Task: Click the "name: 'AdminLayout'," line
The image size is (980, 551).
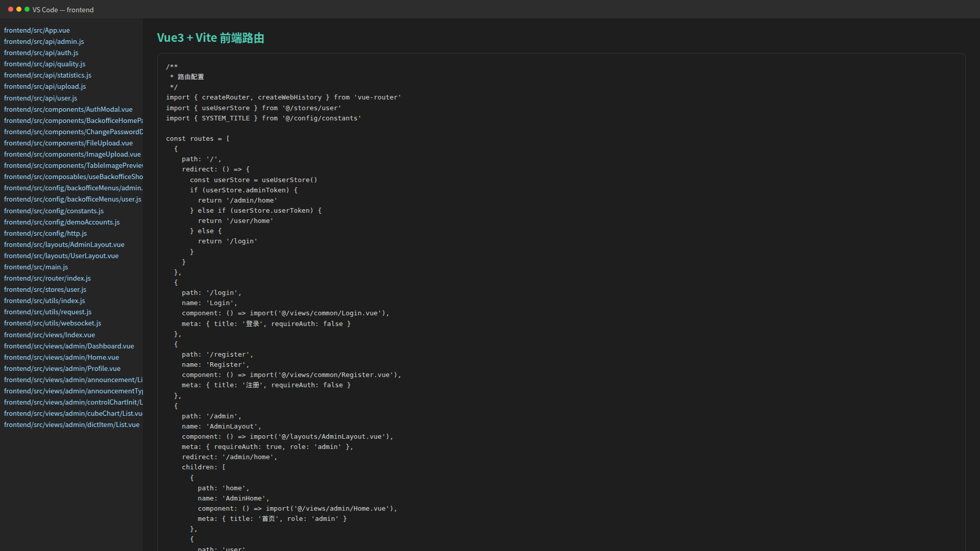Action: [222, 426]
